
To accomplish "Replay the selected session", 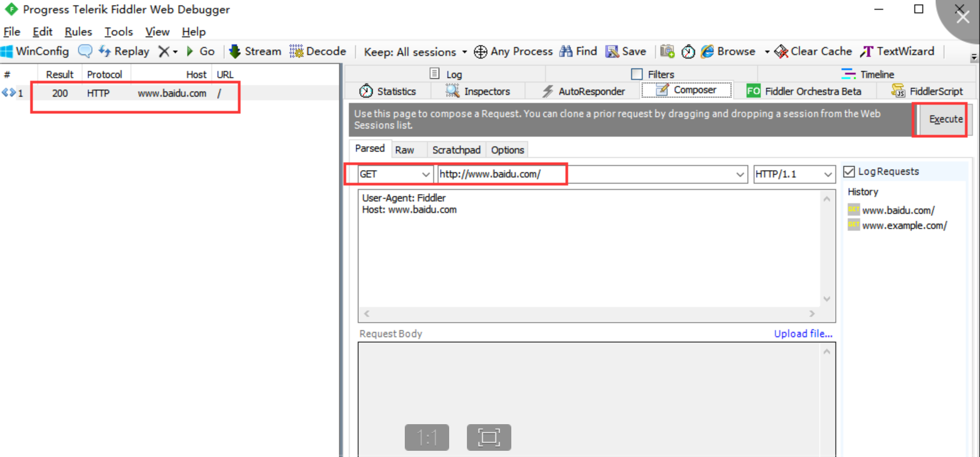I will point(124,51).
